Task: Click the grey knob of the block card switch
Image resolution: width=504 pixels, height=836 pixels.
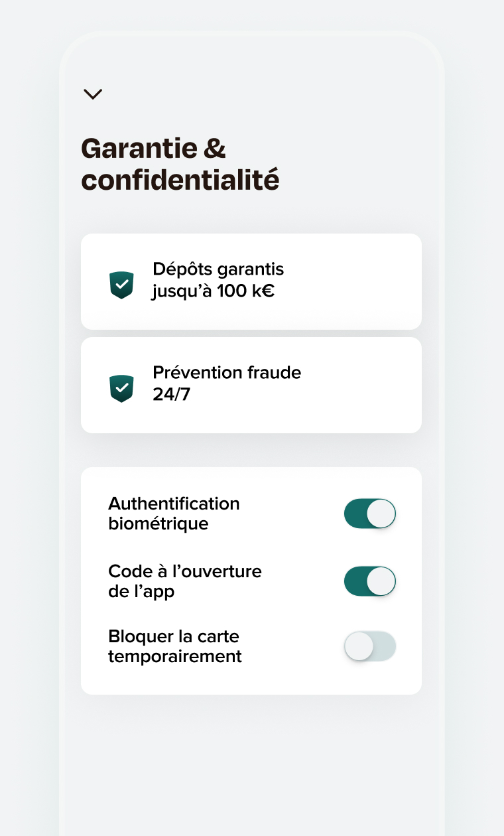Action: [x=359, y=646]
